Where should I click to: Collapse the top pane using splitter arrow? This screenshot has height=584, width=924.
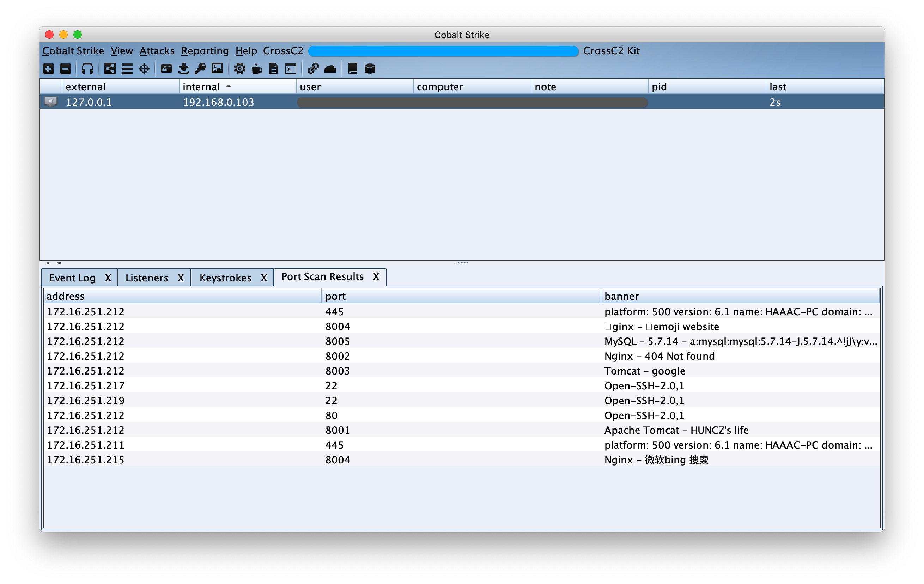click(48, 263)
